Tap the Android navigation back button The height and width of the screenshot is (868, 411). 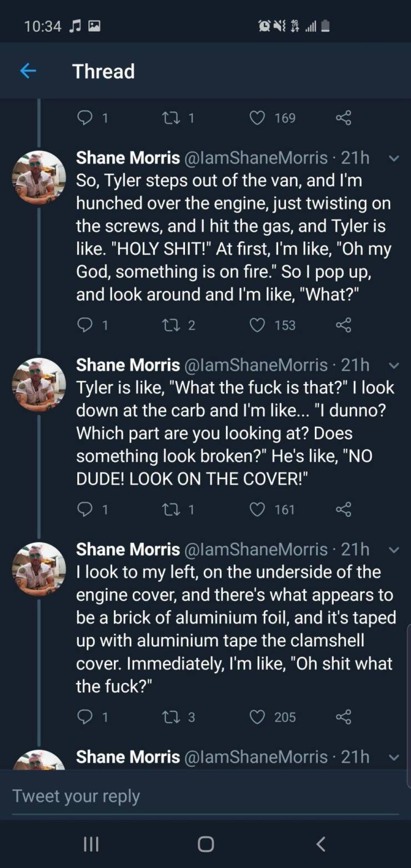pyautogui.click(x=320, y=844)
